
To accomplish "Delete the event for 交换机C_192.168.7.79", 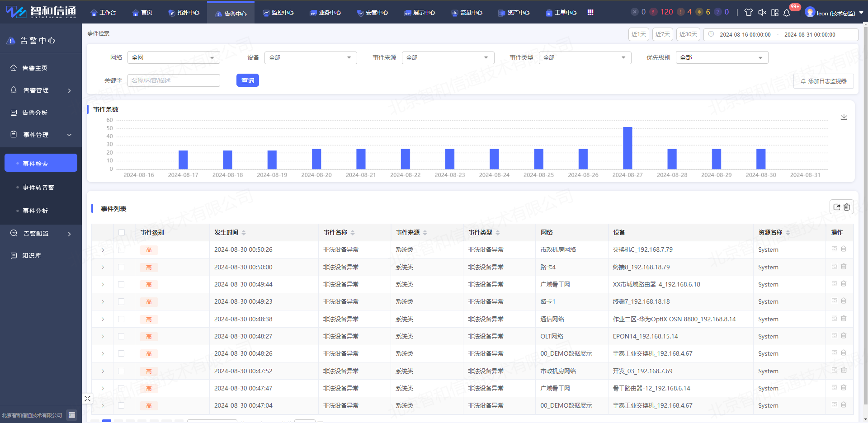I will pyautogui.click(x=844, y=249).
